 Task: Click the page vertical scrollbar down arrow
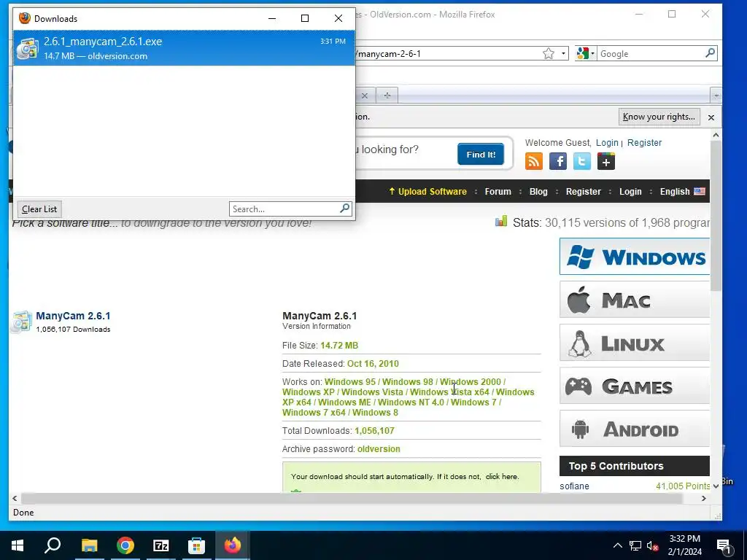(x=716, y=486)
